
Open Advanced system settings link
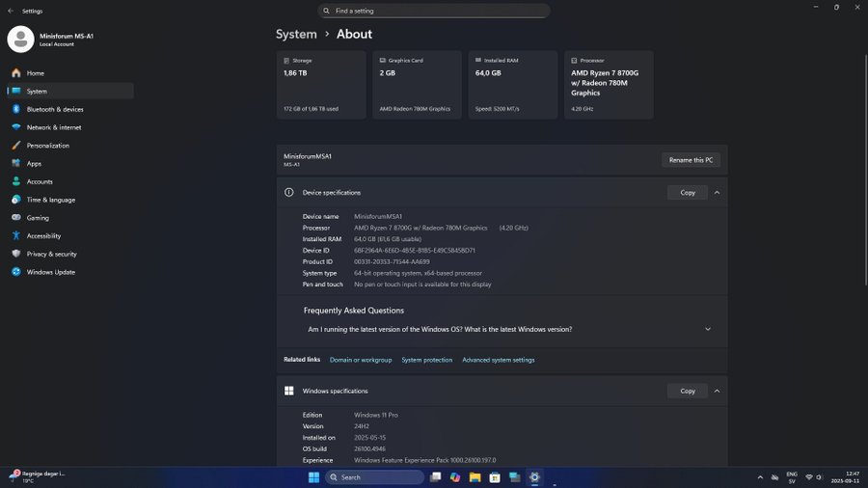499,360
